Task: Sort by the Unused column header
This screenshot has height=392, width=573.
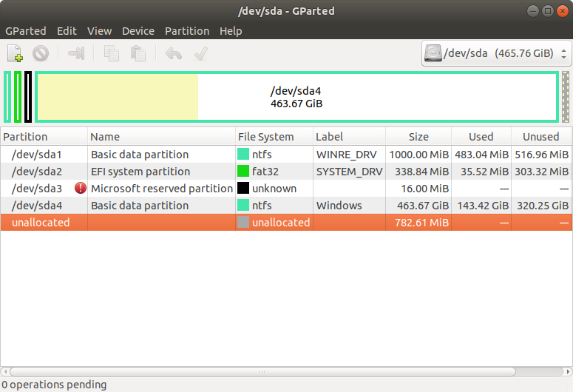Action: tap(541, 137)
